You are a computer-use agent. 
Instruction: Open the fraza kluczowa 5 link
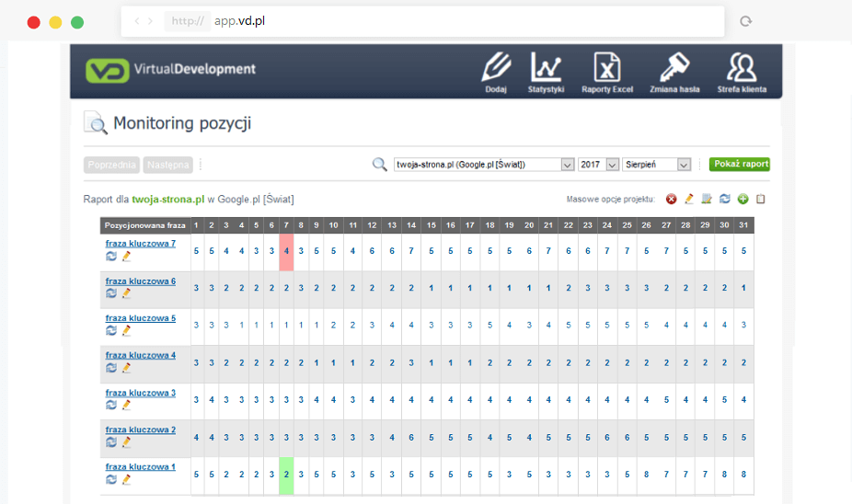[x=140, y=317]
